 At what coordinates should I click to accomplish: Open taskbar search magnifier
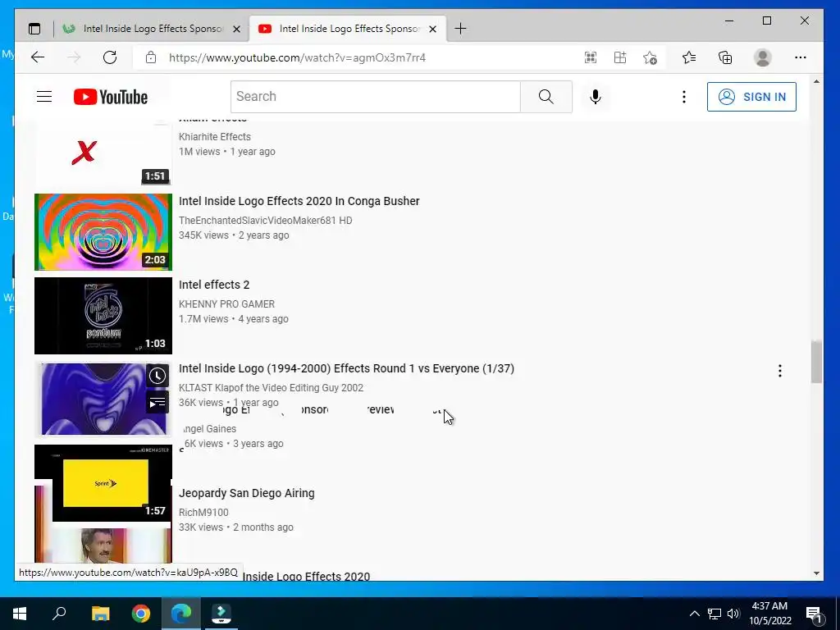click(59, 613)
